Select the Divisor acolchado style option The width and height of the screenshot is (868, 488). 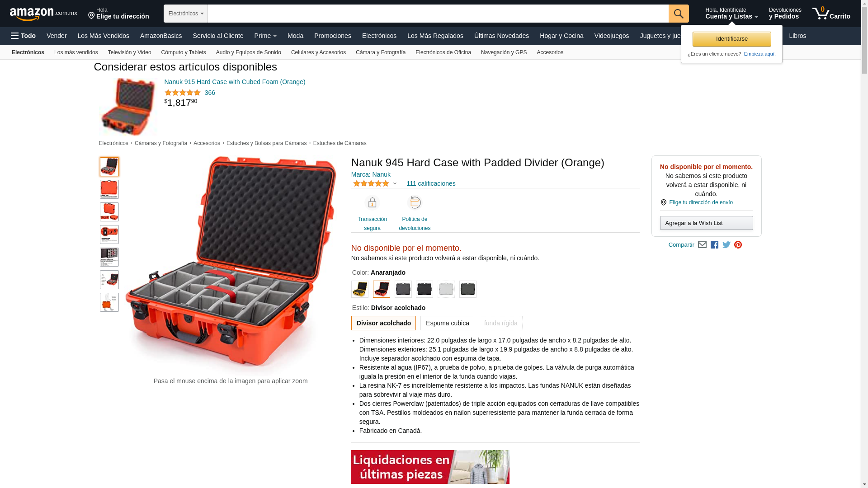click(383, 323)
